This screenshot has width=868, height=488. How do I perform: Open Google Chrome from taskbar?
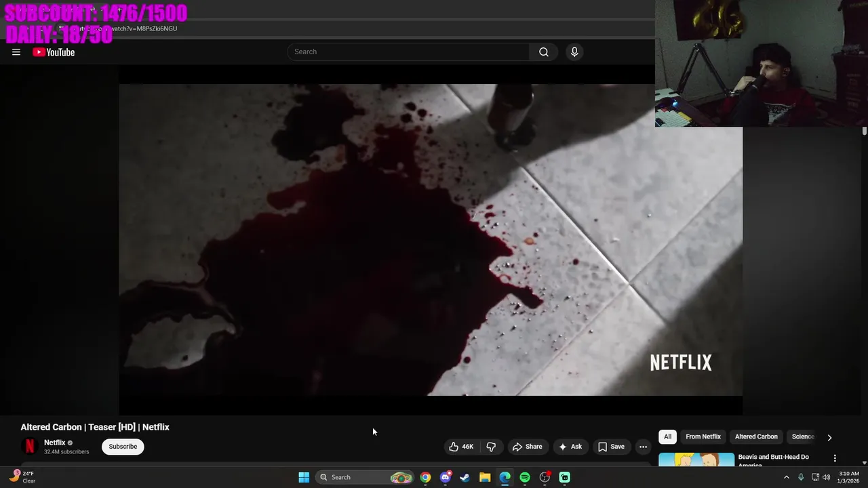pos(425,477)
